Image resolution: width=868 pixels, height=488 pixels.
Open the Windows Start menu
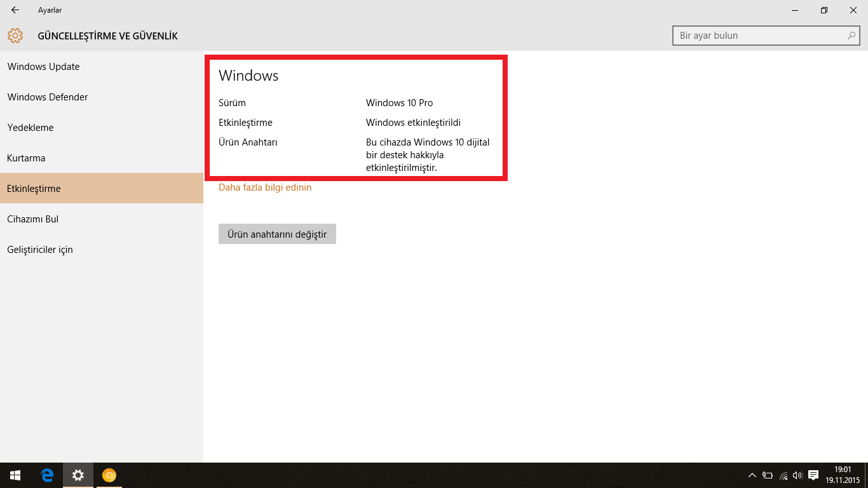click(x=15, y=475)
